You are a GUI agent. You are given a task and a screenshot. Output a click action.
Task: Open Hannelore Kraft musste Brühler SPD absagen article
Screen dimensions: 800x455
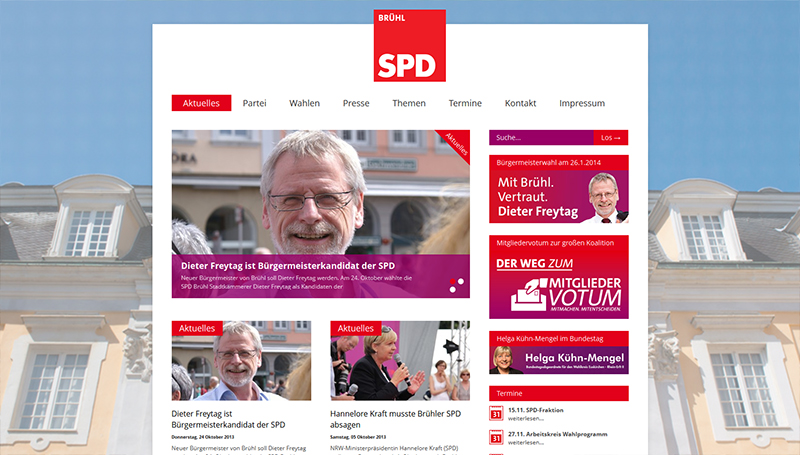tap(395, 419)
